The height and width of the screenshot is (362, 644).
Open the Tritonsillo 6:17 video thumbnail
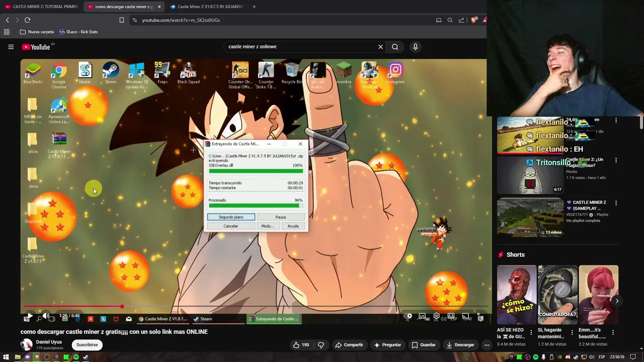(530, 175)
